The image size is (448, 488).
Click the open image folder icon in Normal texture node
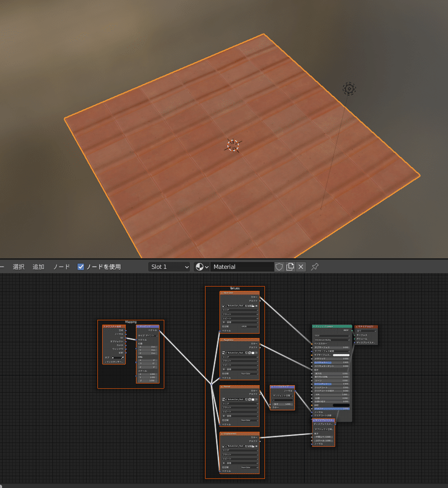pyautogui.click(x=253, y=399)
